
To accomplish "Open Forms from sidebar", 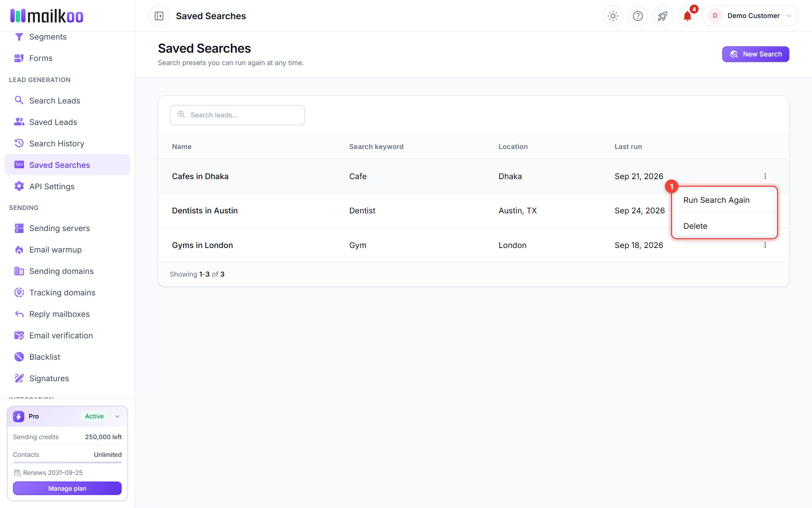I will pos(67,58).
